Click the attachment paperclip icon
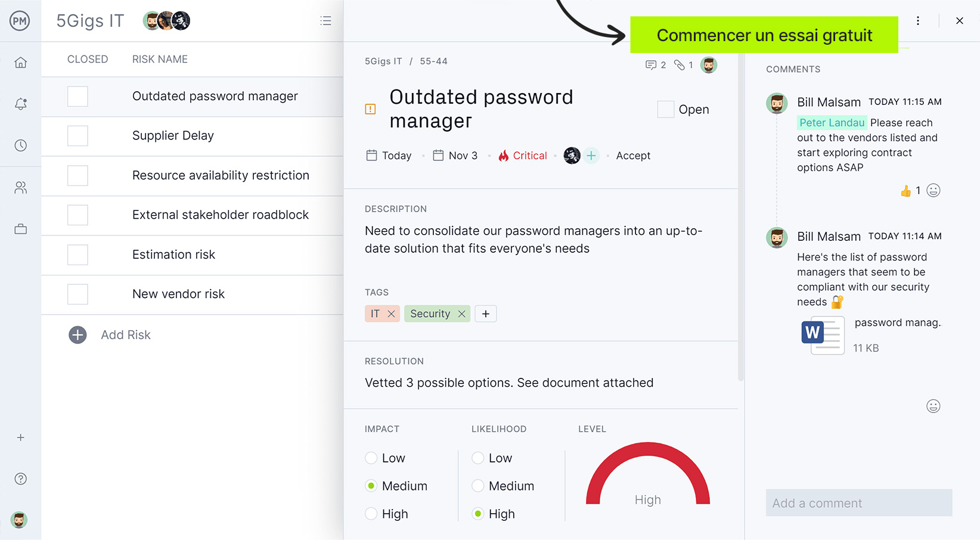 coord(680,65)
